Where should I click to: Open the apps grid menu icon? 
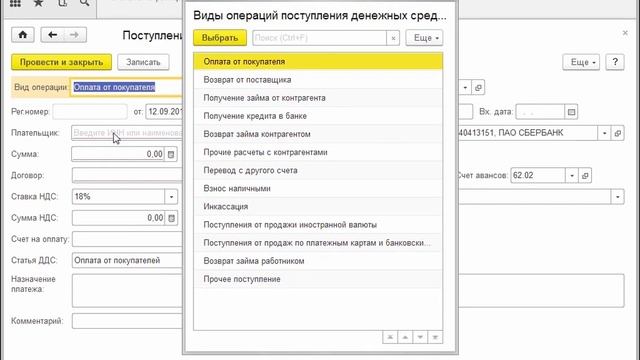pos(15,3)
